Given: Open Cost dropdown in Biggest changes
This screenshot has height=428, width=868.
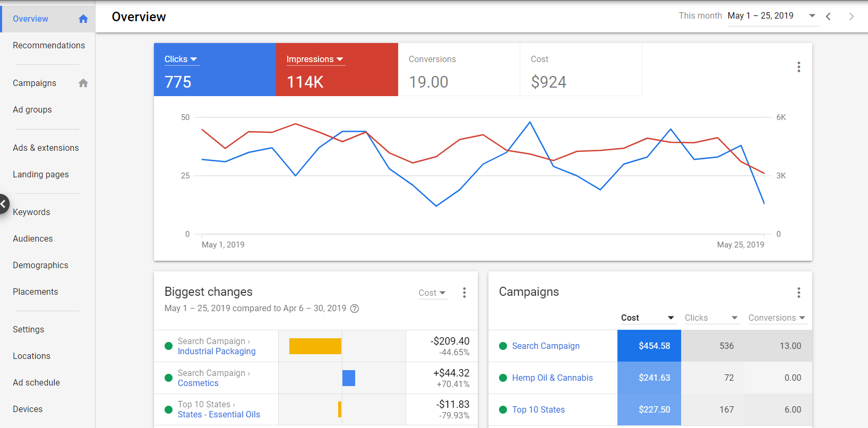Looking at the screenshot, I should [x=432, y=293].
